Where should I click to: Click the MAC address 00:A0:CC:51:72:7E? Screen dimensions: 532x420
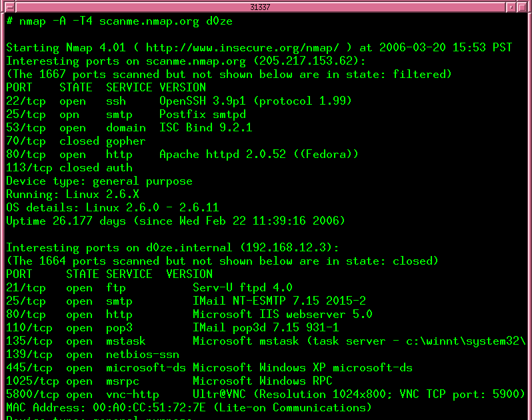coord(149,407)
